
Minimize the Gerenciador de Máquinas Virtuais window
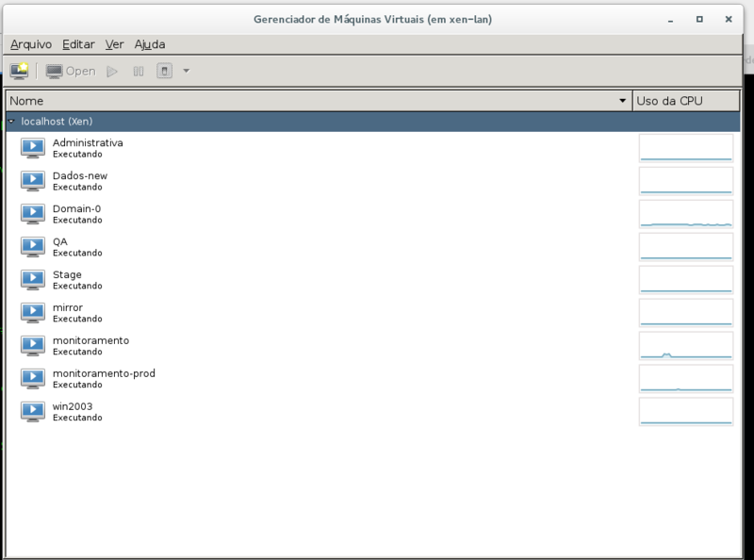coord(670,20)
